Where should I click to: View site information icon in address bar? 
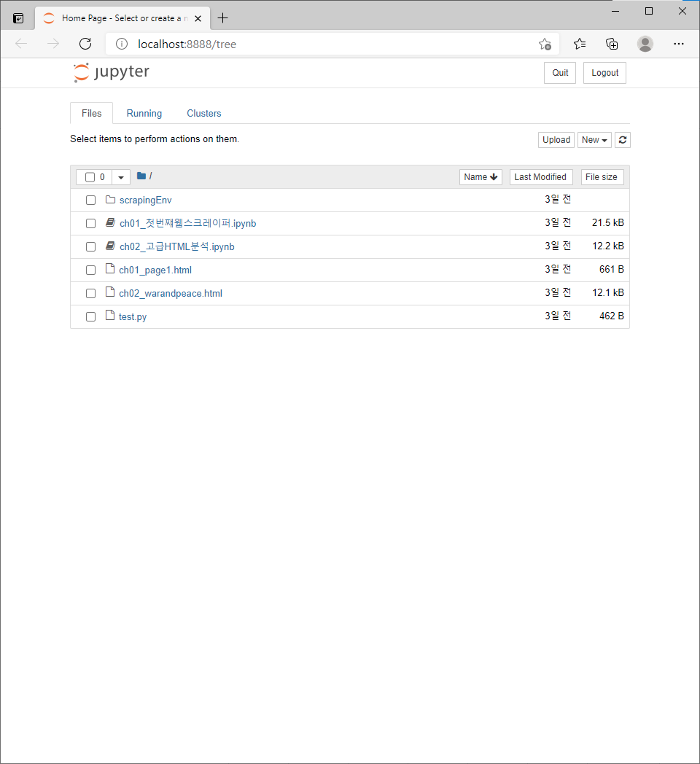click(x=122, y=44)
